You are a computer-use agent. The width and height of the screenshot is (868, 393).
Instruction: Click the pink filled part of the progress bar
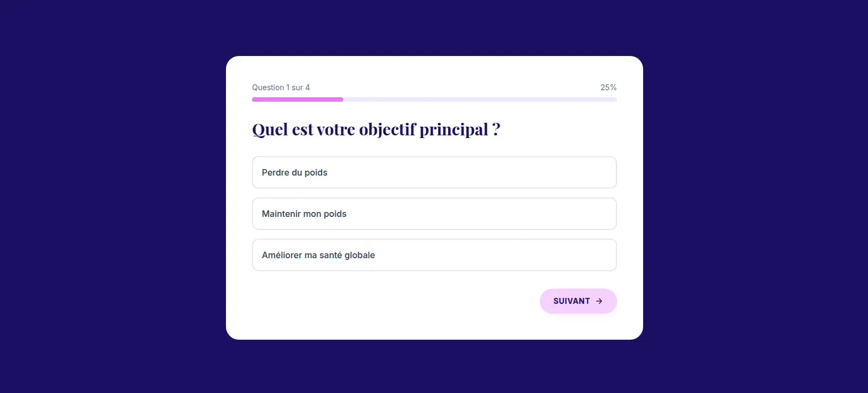coord(297,99)
